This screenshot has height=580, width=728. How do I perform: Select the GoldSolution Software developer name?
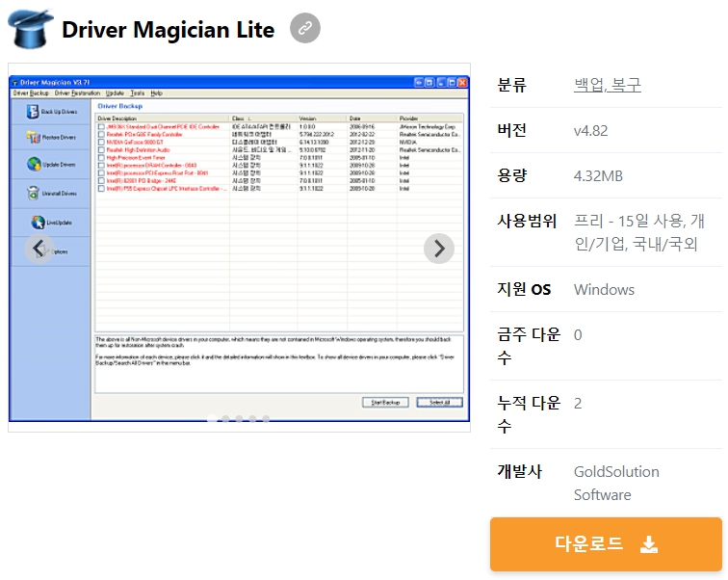(616, 483)
